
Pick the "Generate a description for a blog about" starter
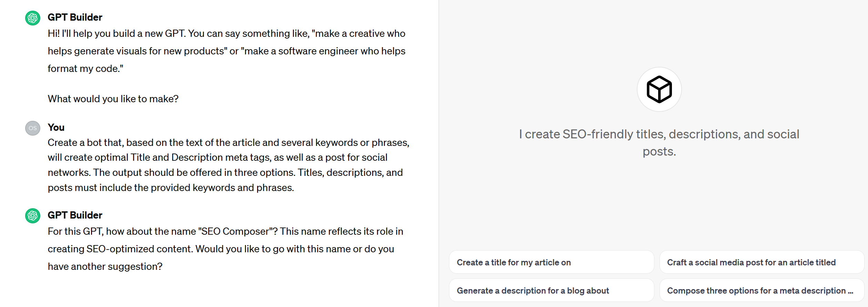551,290
